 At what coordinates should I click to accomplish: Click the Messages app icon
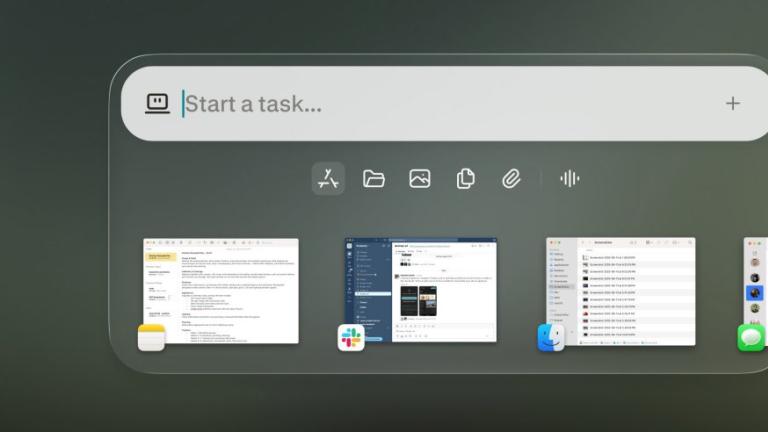(x=751, y=337)
